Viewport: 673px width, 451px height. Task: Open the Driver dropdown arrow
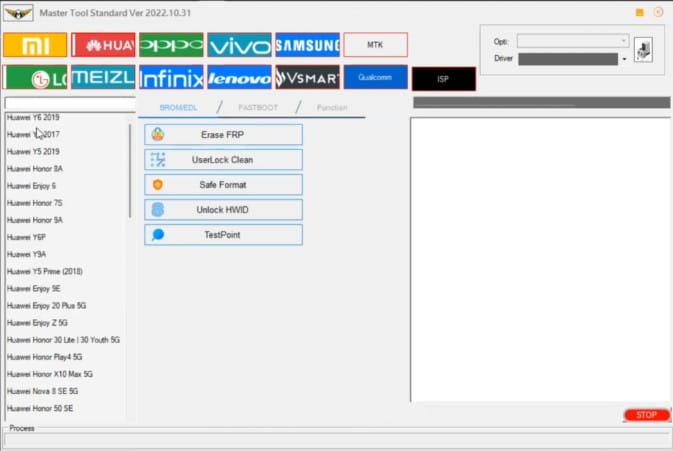(624, 59)
